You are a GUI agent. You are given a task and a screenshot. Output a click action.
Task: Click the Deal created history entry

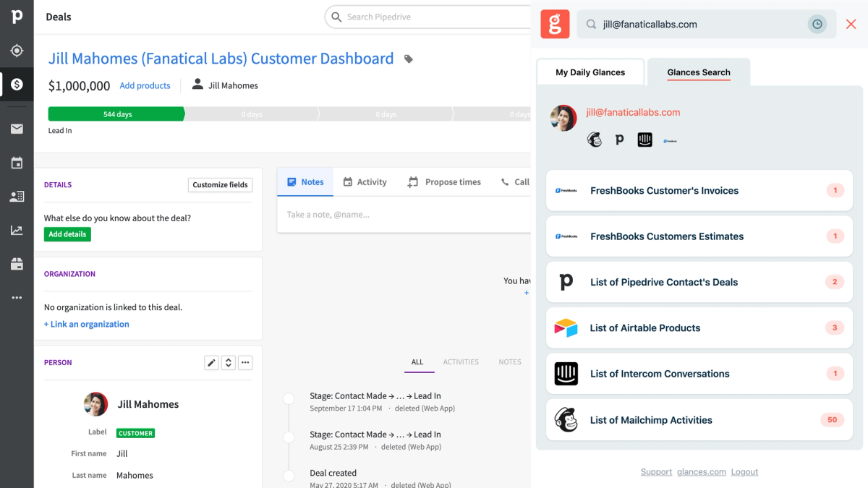pyautogui.click(x=333, y=474)
